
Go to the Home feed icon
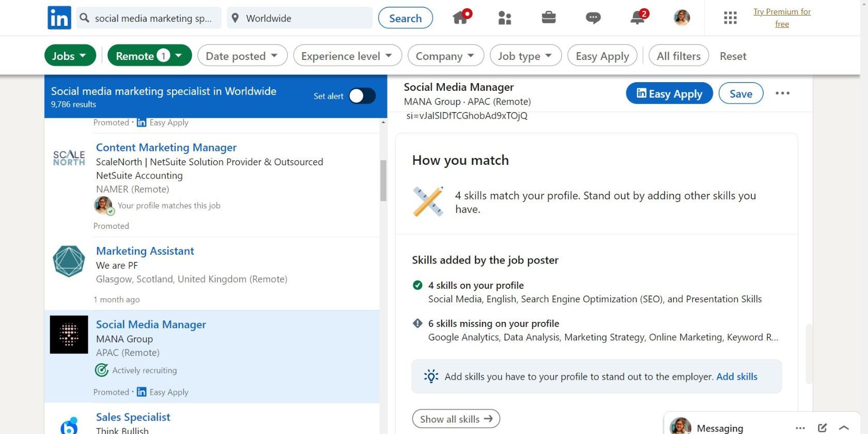pyautogui.click(x=460, y=18)
